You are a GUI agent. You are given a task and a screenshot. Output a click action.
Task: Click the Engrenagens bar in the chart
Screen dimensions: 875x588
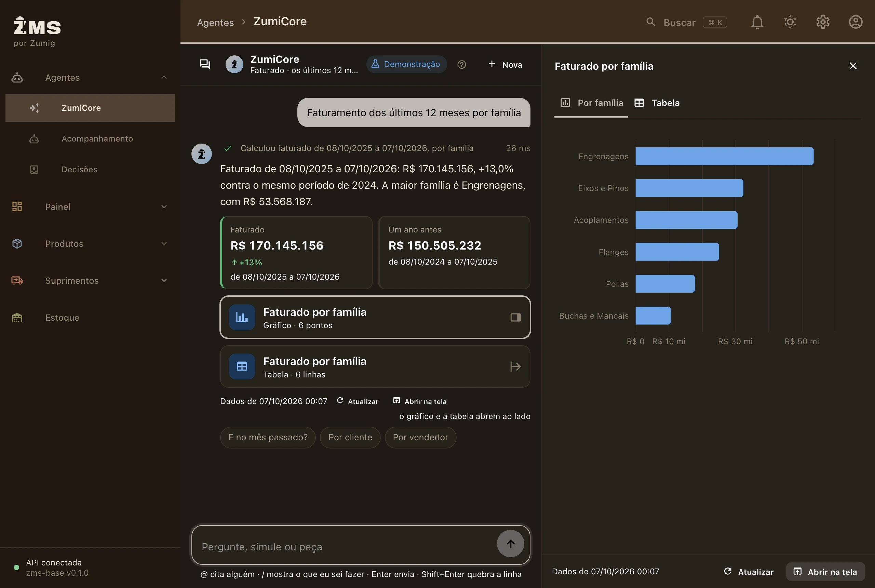724,156
